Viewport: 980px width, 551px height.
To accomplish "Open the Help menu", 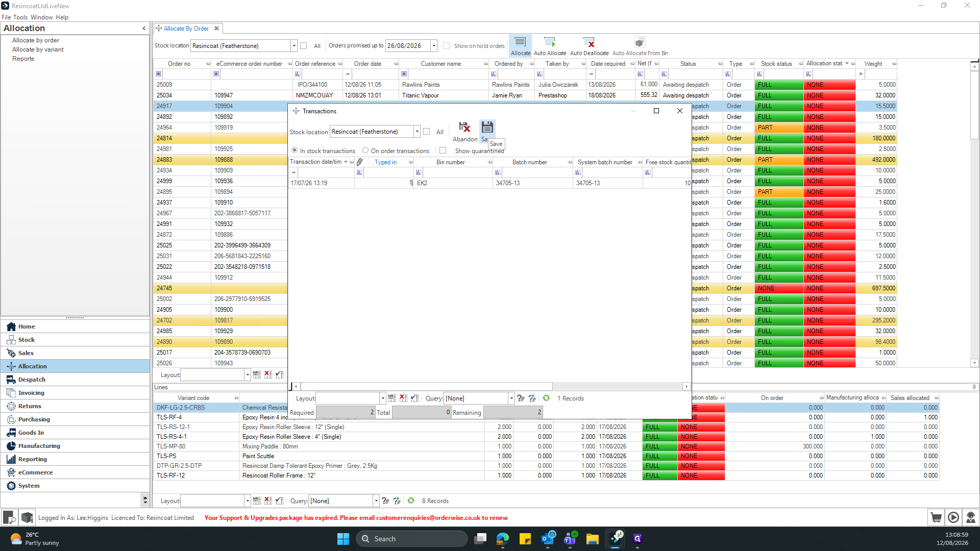I will click(x=62, y=17).
